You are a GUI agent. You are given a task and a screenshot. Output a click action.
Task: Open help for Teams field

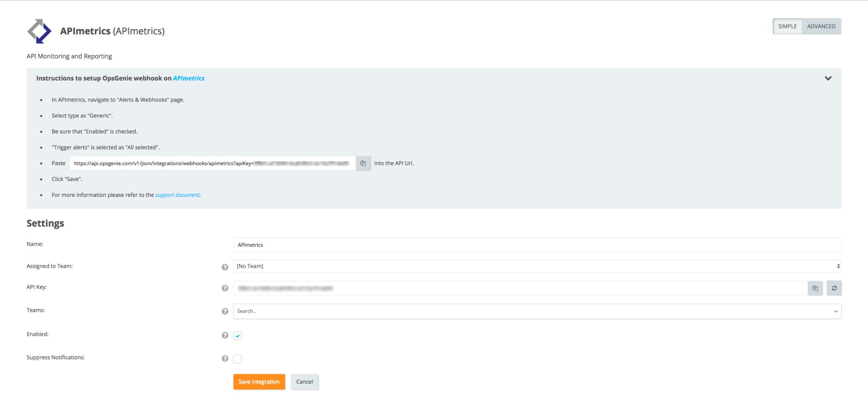coord(225,311)
